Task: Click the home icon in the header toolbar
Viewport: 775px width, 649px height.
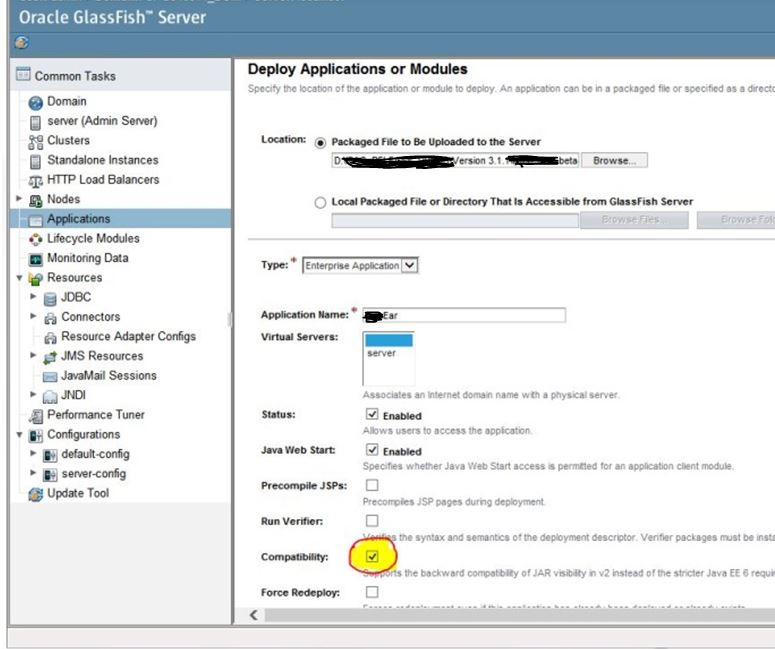Action: [21, 43]
